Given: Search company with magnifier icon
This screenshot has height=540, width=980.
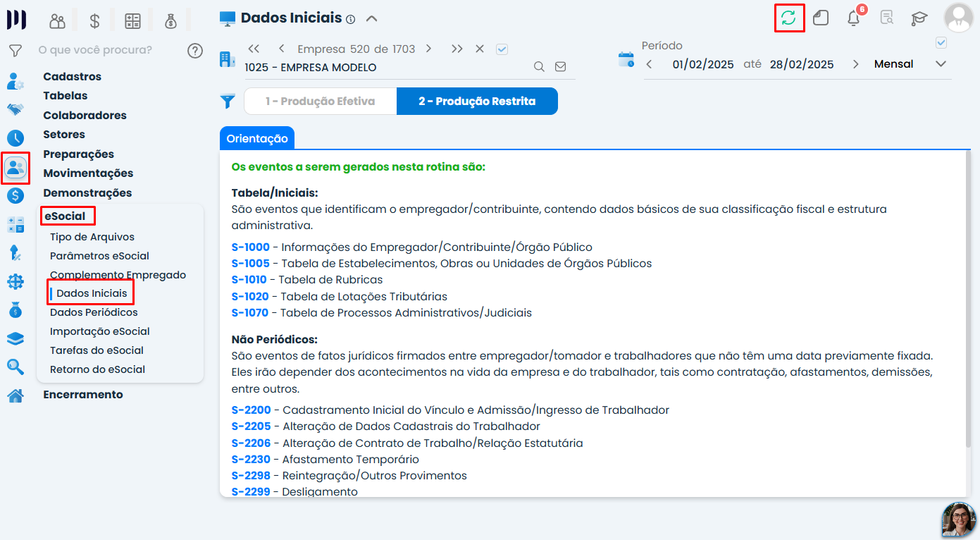Looking at the screenshot, I should (x=539, y=67).
